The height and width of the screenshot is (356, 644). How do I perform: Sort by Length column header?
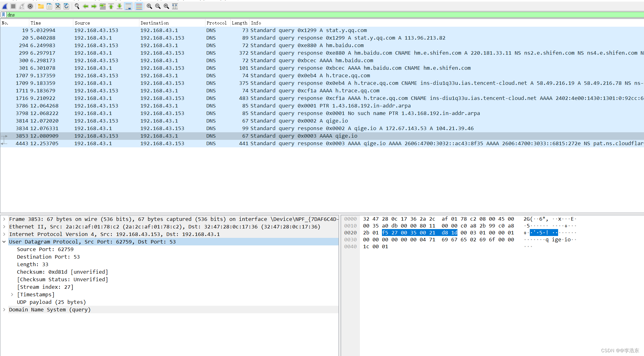pyautogui.click(x=240, y=23)
